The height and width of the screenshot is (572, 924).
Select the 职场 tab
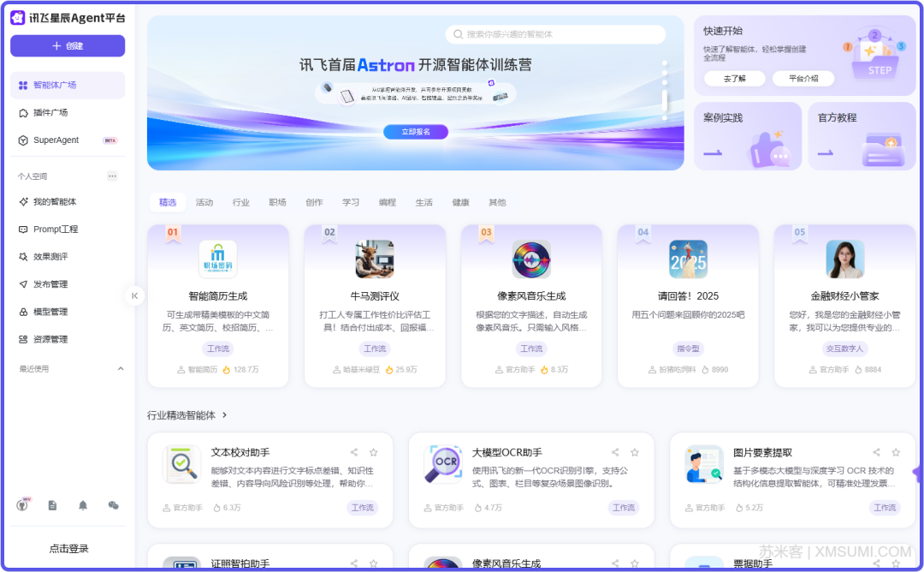(277, 202)
